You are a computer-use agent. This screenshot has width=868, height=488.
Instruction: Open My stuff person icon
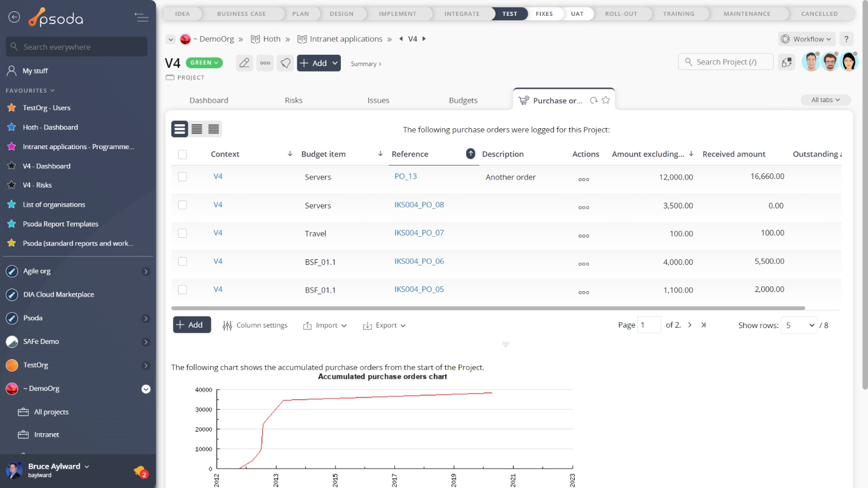point(11,71)
